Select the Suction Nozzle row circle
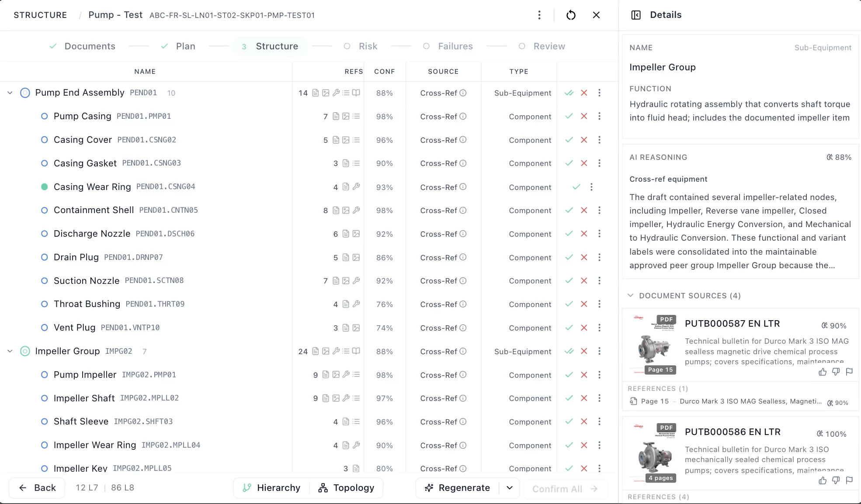This screenshot has width=861, height=504. pos(44,280)
